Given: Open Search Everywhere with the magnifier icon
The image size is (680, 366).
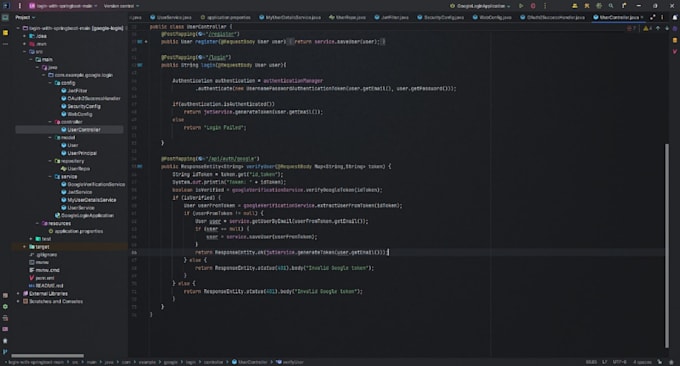Looking at the screenshot, I should pyautogui.click(x=611, y=6).
